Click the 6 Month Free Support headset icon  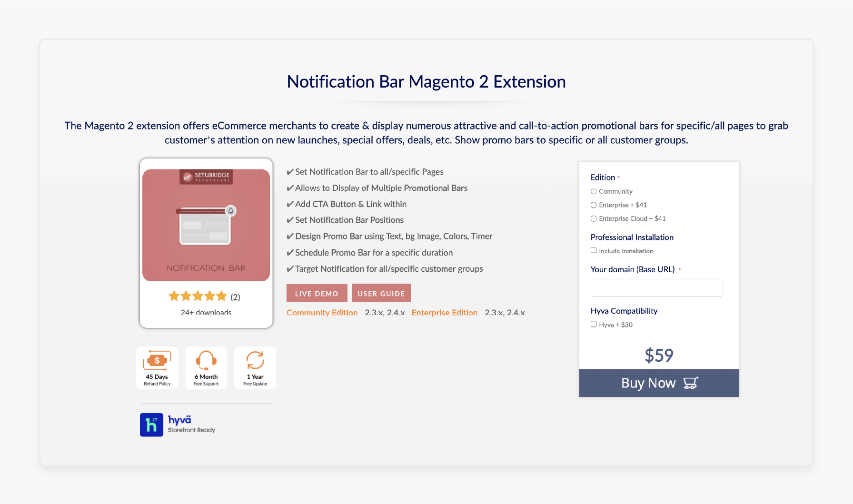(206, 360)
